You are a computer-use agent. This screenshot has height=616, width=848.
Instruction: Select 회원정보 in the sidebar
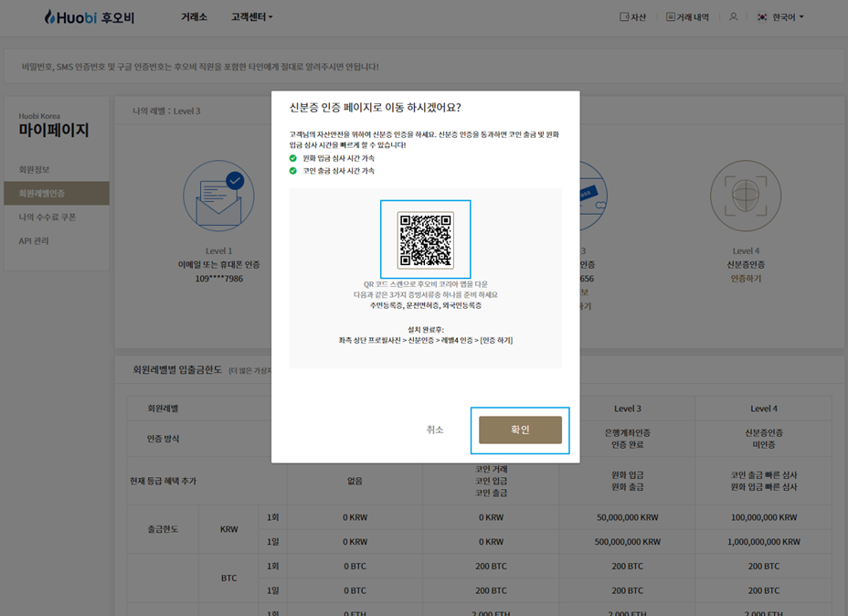click(x=34, y=169)
